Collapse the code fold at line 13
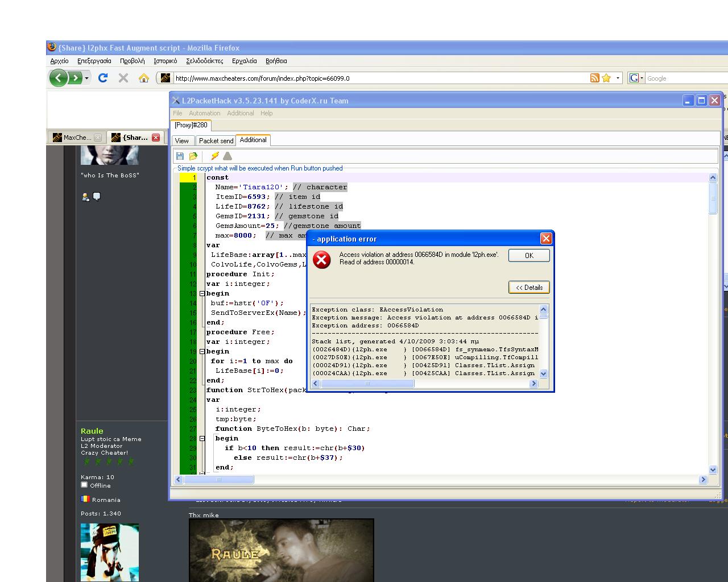The height and width of the screenshot is (582, 728). pyautogui.click(x=202, y=293)
